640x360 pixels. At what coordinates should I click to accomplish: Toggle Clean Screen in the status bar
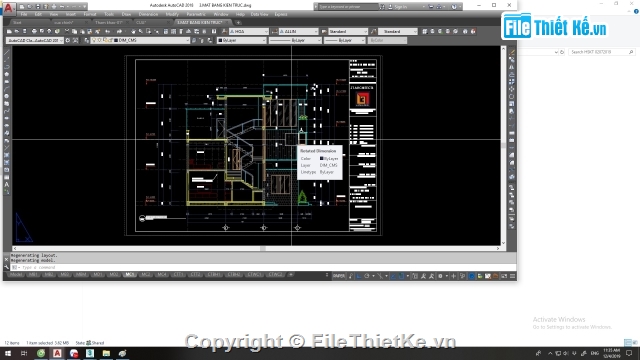click(x=504, y=276)
